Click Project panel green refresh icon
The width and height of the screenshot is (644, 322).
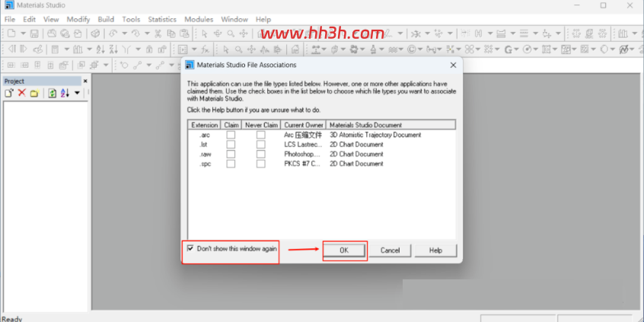(53, 93)
